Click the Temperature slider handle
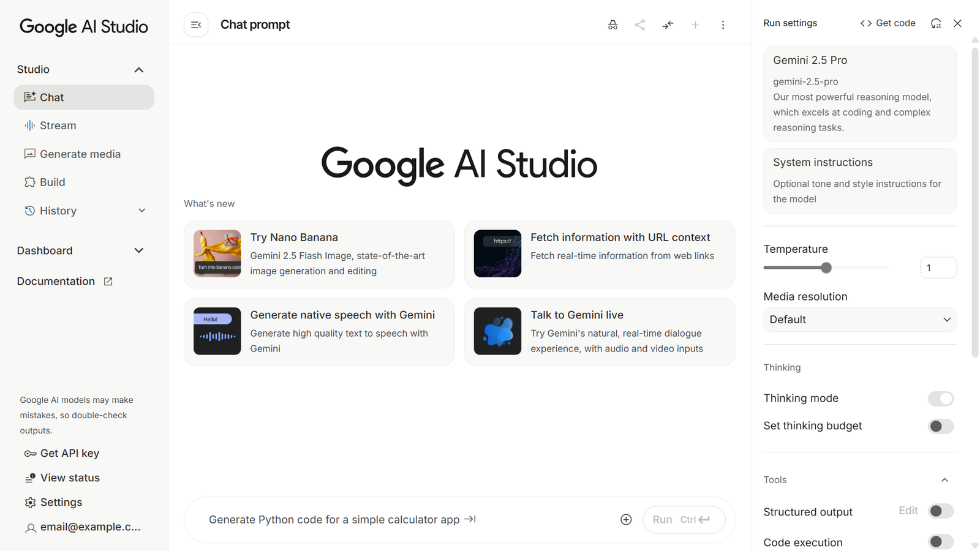This screenshot has height=551, width=980. point(826,268)
